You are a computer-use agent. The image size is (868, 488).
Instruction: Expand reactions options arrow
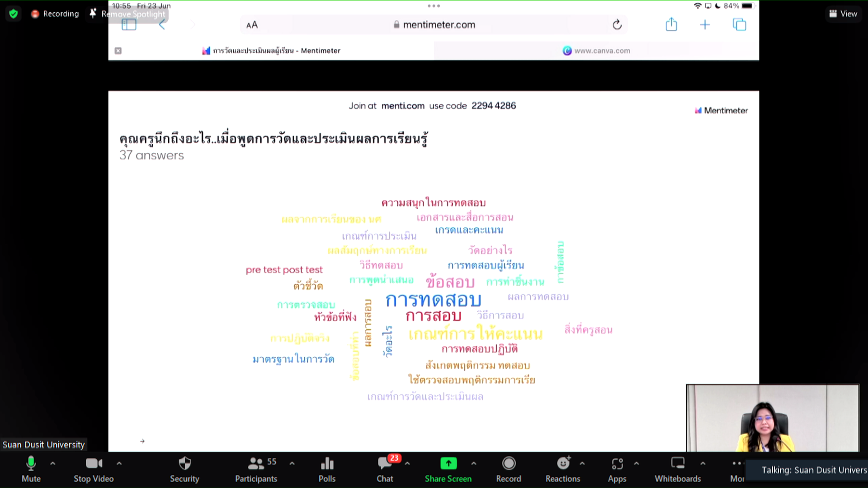582,464
